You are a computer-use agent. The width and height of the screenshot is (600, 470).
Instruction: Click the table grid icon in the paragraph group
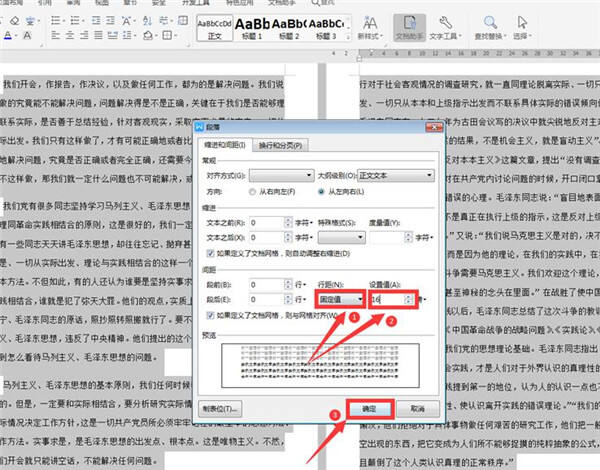[183, 20]
